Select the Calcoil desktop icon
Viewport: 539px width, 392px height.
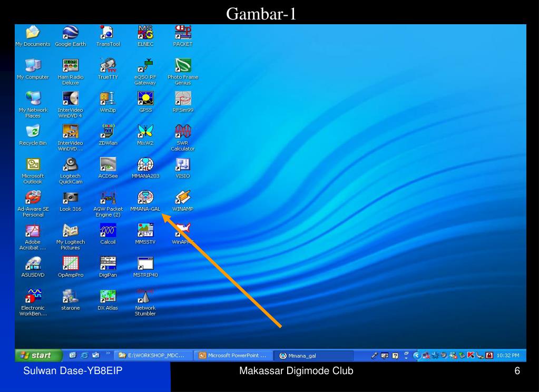pos(108,234)
